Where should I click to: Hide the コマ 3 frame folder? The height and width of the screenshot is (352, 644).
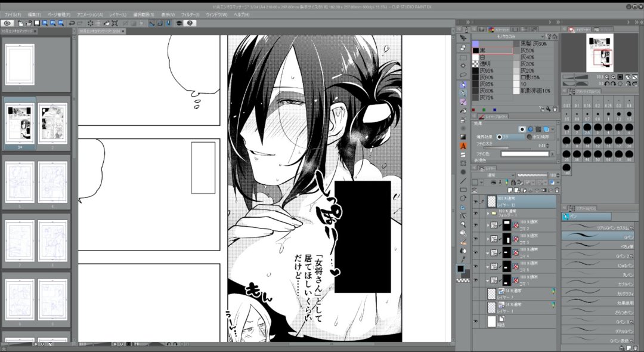(475, 239)
